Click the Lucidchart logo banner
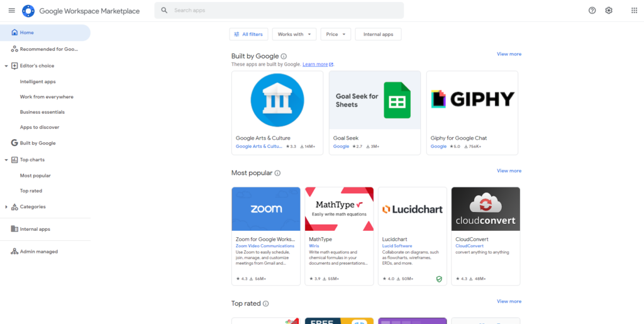Screen dimensions: 644x324 tap(413, 209)
